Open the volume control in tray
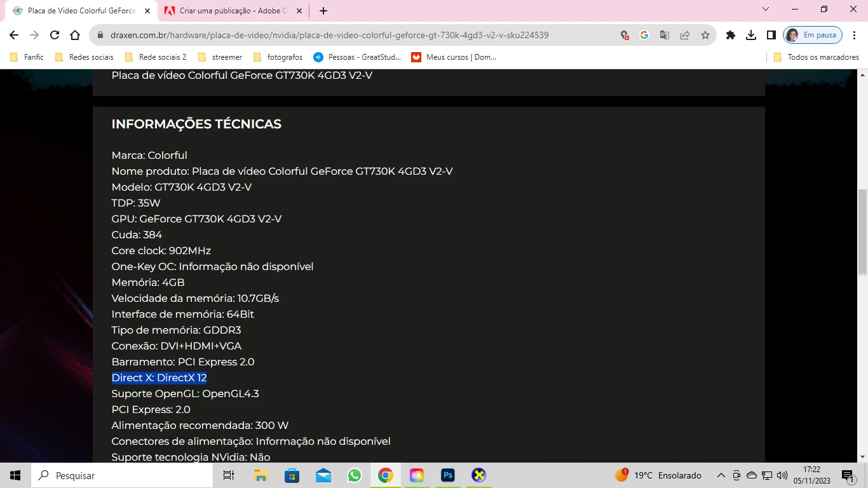This screenshot has height=488, width=868. tap(782, 475)
